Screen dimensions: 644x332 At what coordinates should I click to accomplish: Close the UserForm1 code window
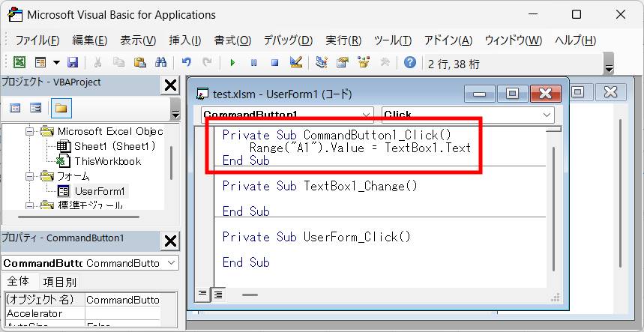point(546,94)
